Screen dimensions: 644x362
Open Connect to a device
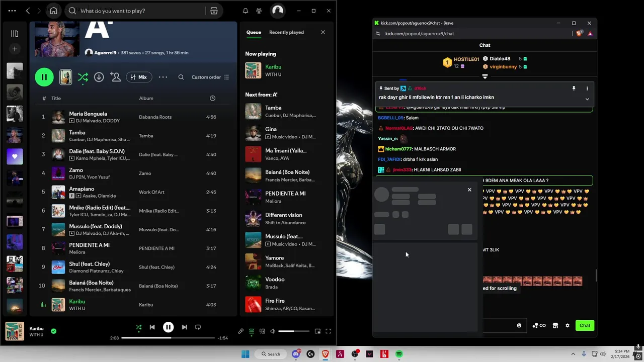point(262,331)
